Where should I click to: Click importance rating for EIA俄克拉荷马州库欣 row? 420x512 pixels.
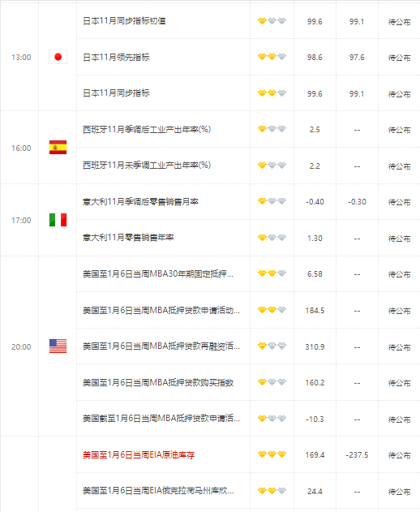pos(272,491)
